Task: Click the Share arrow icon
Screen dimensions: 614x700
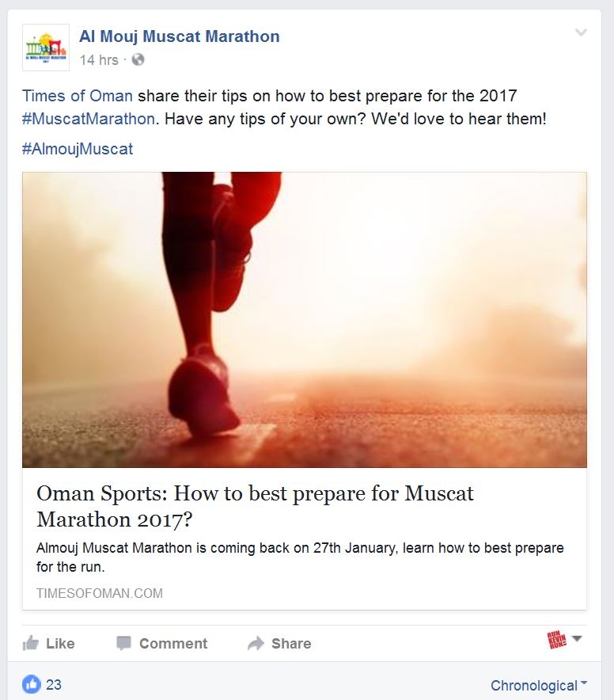Action: (x=256, y=643)
